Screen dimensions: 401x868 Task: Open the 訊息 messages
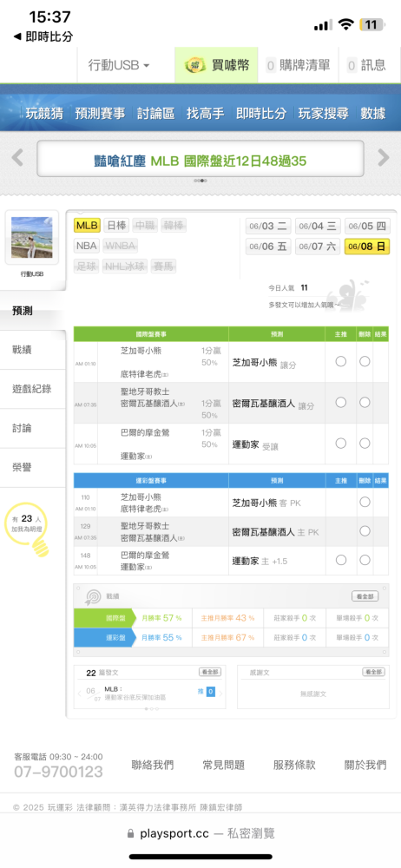(370, 65)
